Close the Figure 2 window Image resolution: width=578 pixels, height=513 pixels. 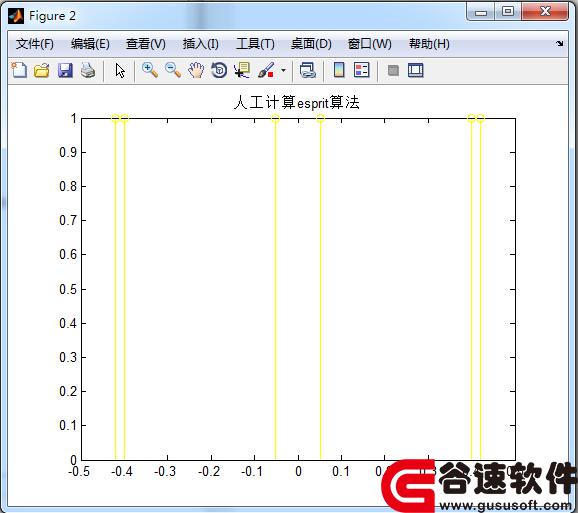tap(545, 12)
